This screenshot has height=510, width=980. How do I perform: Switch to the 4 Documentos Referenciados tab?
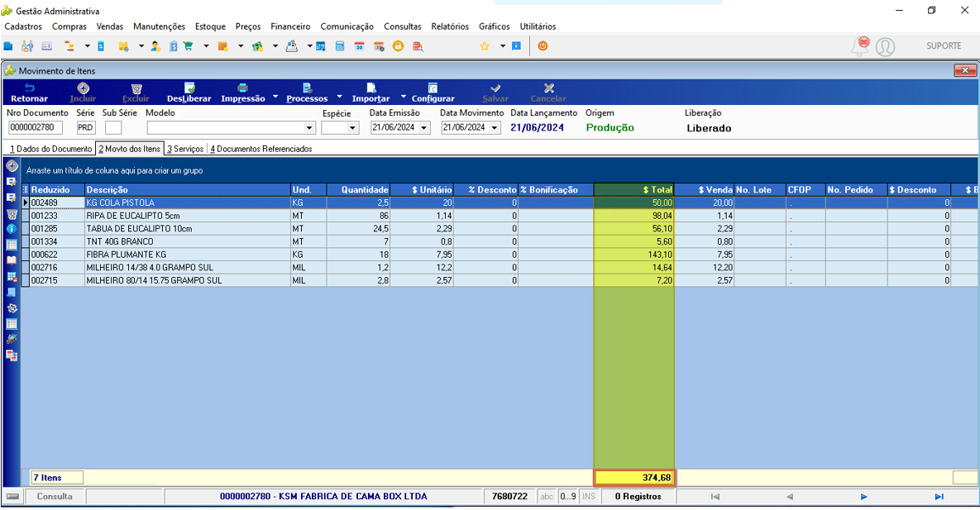(x=261, y=149)
